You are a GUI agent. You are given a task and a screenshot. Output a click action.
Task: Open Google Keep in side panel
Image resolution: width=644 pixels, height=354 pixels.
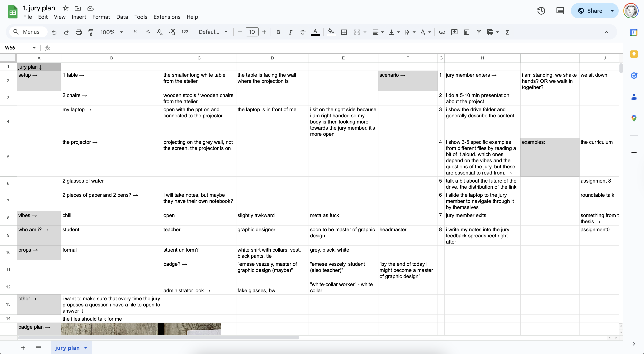[634, 54]
